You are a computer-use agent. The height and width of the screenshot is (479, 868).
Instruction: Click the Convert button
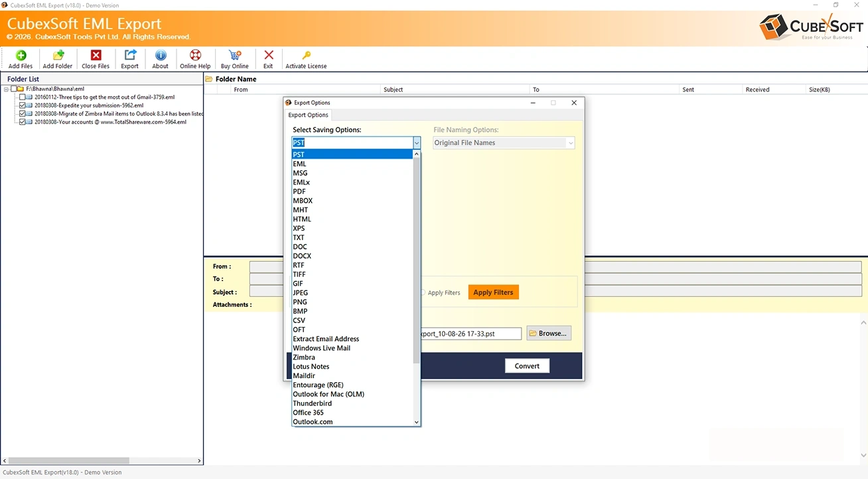(x=527, y=366)
